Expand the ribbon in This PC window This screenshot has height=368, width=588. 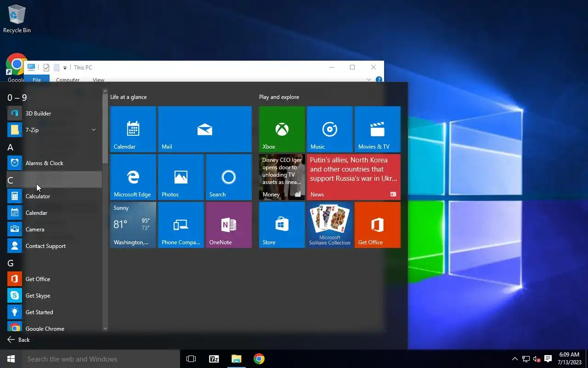click(368, 80)
